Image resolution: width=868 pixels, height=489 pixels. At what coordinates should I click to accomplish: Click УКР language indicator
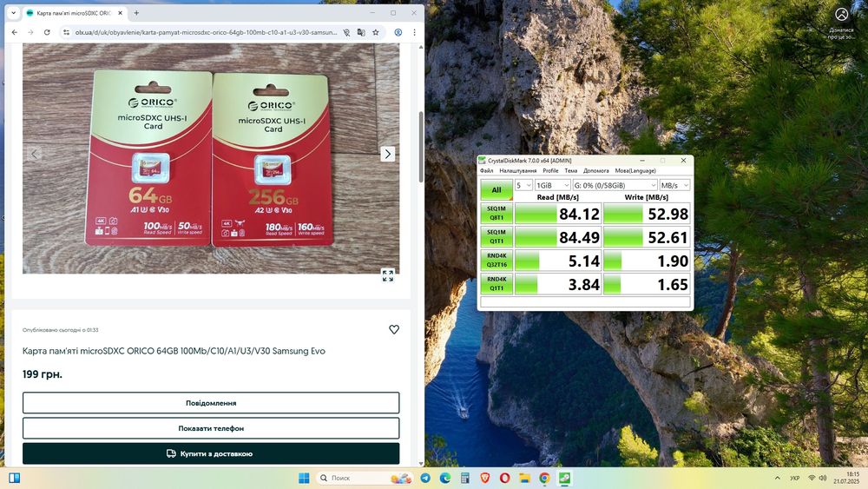tap(795, 478)
